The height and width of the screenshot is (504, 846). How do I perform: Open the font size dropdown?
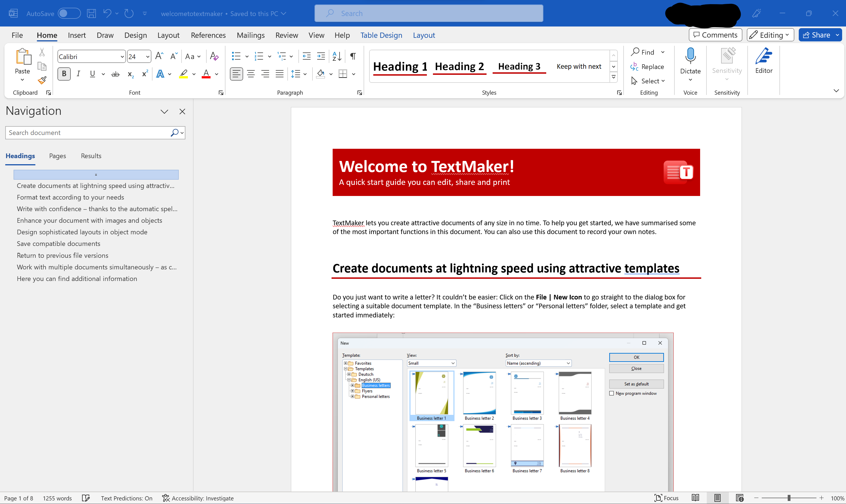pyautogui.click(x=148, y=56)
